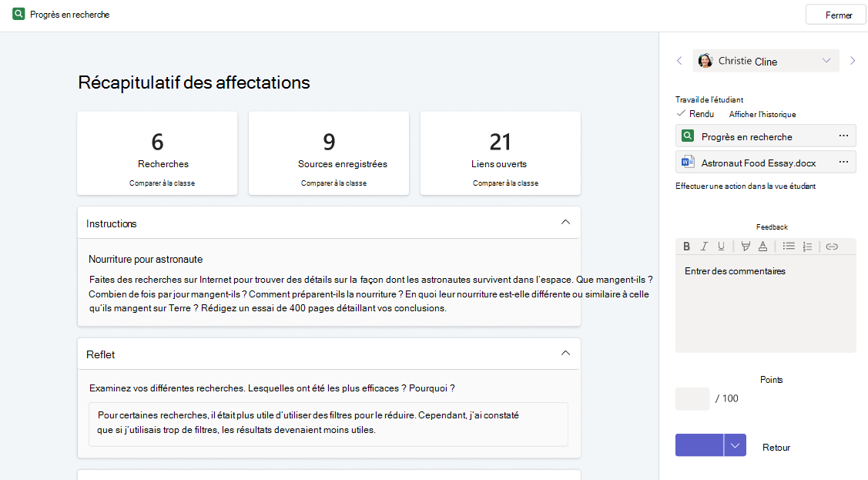
Task: Click the Entrer des commentaires feedback field
Action: (x=766, y=304)
